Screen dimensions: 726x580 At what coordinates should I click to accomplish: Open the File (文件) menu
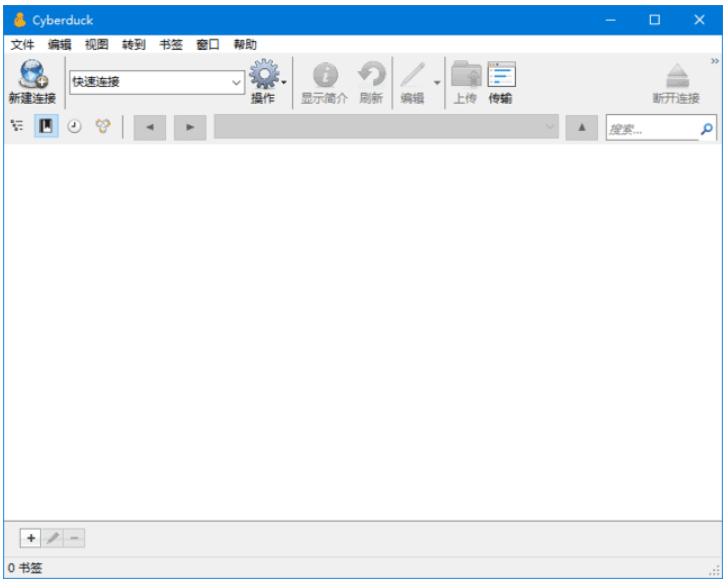click(x=22, y=44)
